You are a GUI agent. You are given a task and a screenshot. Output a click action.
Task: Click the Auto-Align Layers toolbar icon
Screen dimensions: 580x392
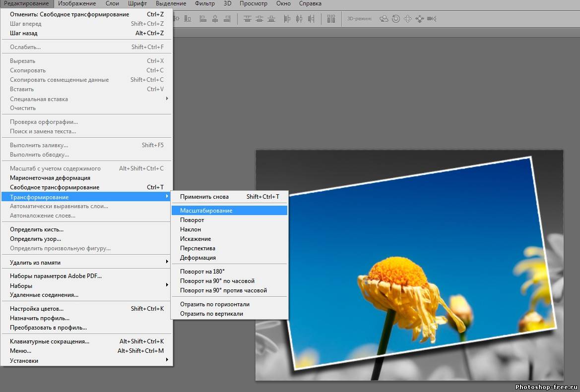coord(331,19)
